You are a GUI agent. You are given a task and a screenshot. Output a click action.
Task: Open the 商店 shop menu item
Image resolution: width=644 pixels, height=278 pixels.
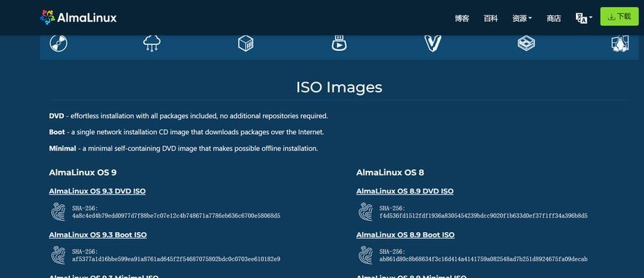pyautogui.click(x=554, y=18)
